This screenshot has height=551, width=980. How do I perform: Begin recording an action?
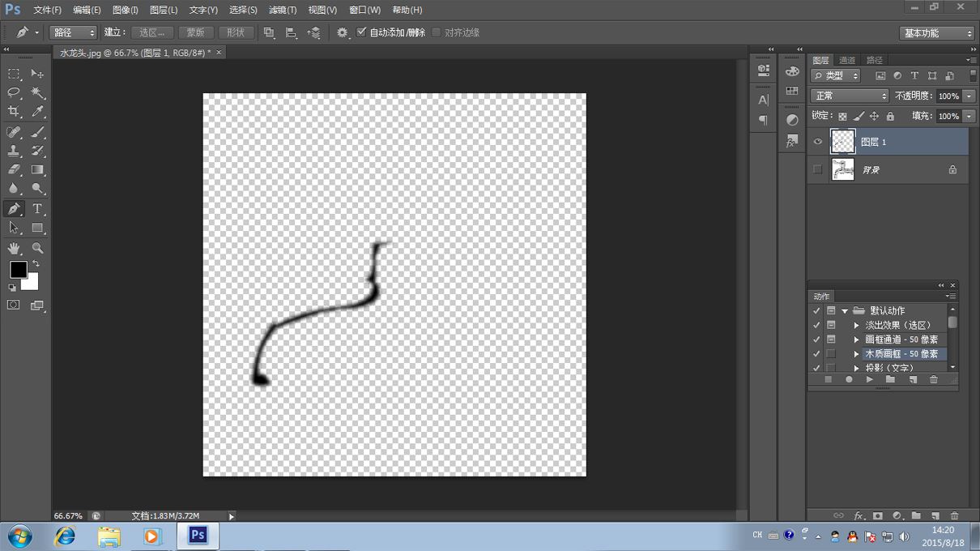coord(849,379)
